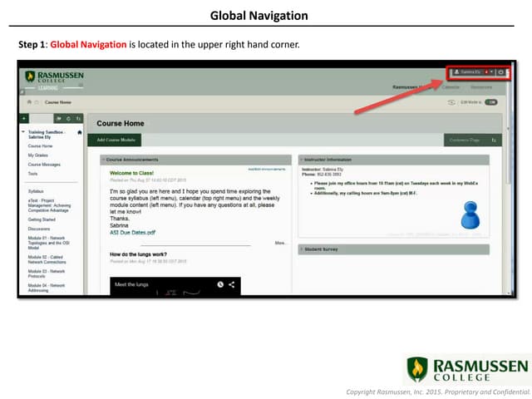Open the Calendar tab
Screen dimensions: 532x399
(452, 86)
